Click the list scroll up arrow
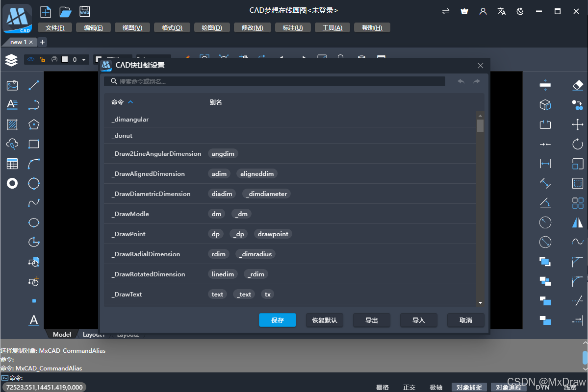Screen dimensions: 588x392 click(481, 115)
